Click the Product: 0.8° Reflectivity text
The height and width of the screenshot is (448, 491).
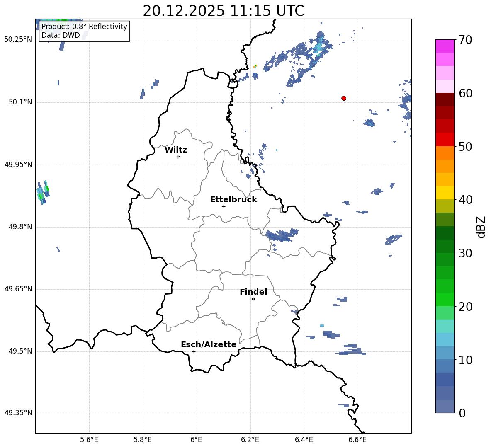click(x=84, y=26)
